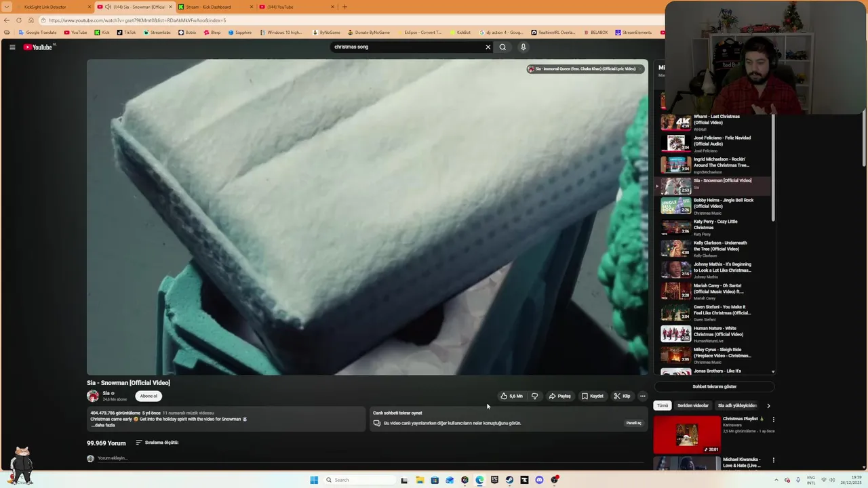Open options for Christmas Playlist recommendation
Viewport: 868px width, 488px height.
[x=773, y=420]
